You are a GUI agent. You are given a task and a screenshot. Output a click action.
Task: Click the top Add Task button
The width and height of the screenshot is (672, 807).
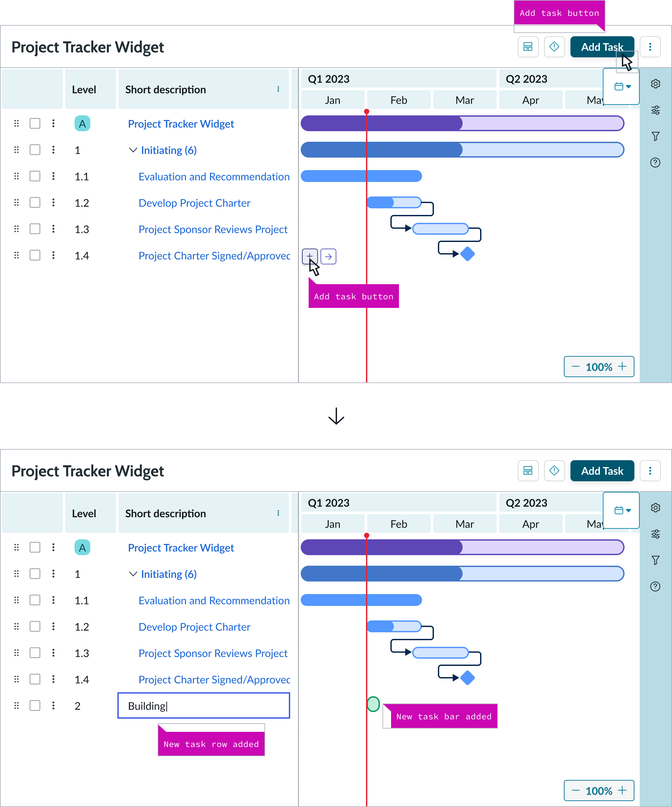[x=602, y=47]
